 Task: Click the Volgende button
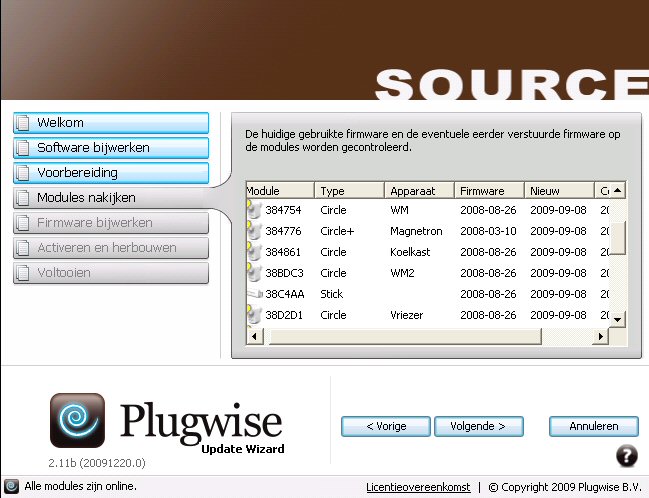coord(478,426)
